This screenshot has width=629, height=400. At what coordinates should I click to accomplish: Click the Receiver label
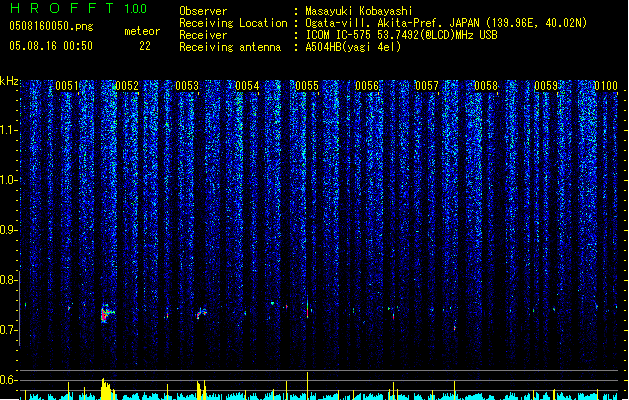[203, 35]
